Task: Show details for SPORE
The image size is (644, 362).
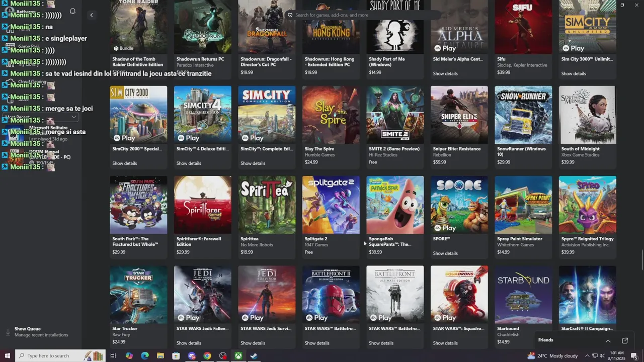Action: click(x=445, y=253)
